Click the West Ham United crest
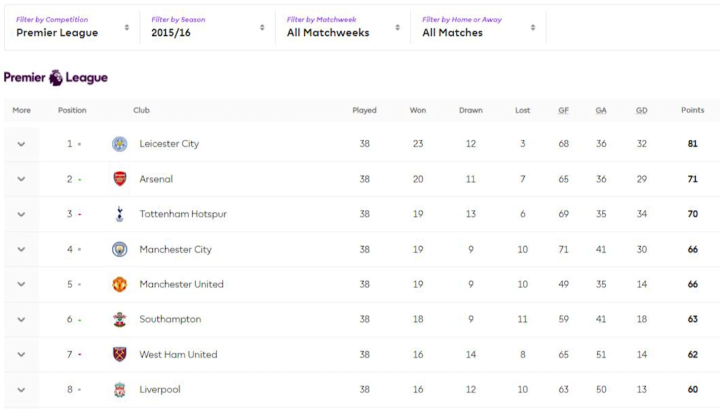Screen dimensions: 720x409 click(120, 354)
